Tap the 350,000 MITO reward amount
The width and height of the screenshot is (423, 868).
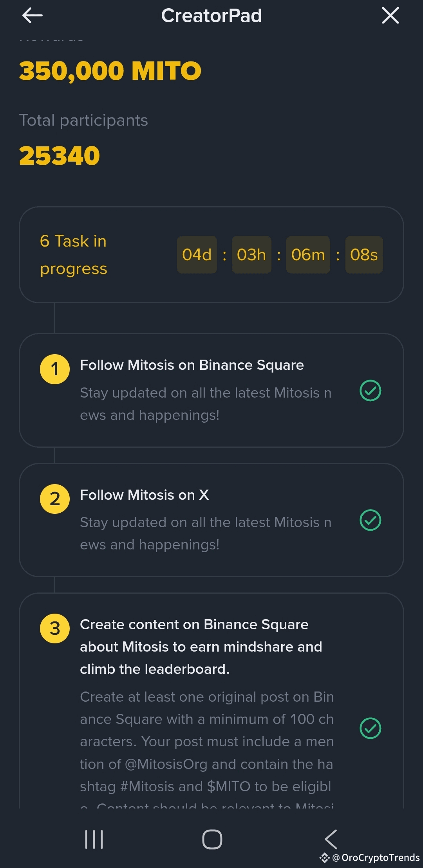point(110,71)
